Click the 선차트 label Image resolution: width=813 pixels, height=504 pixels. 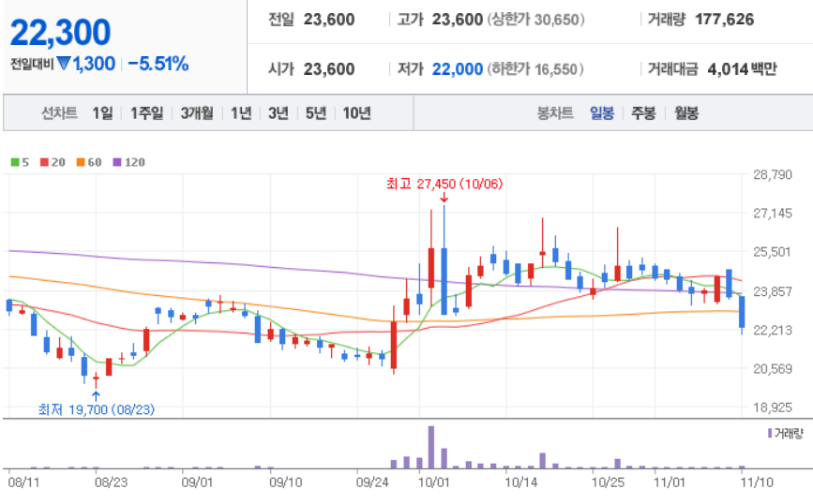[59, 112]
